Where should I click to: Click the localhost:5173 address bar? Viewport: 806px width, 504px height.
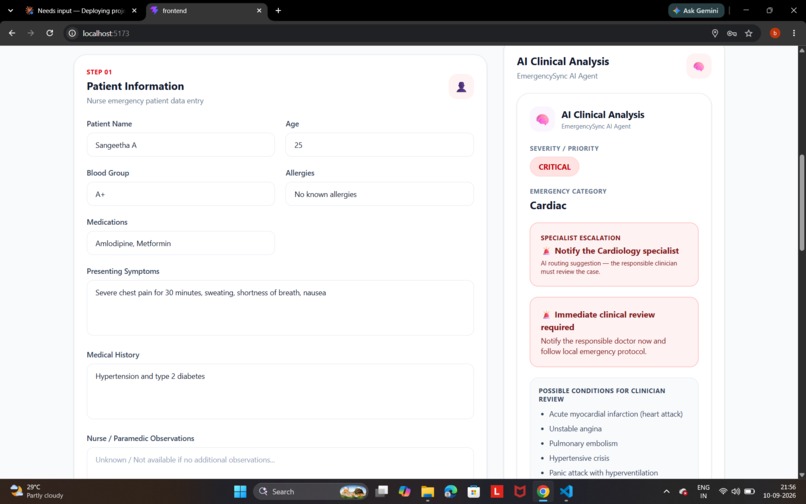click(x=386, y=33)
